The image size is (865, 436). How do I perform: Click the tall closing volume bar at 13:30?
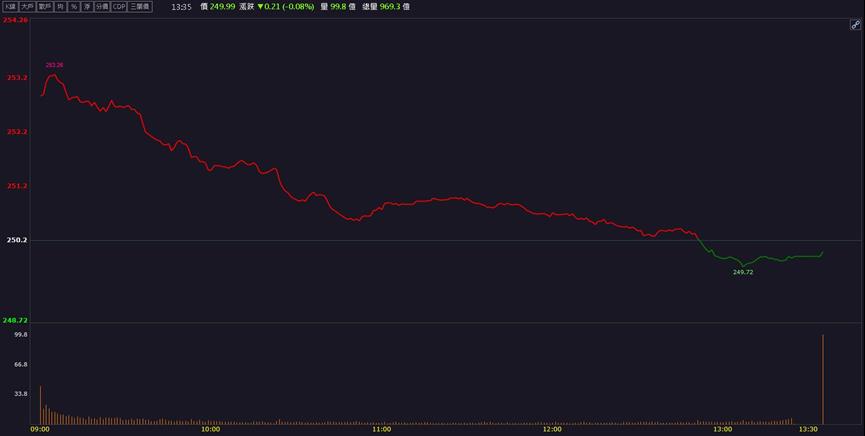coord(823,379)
